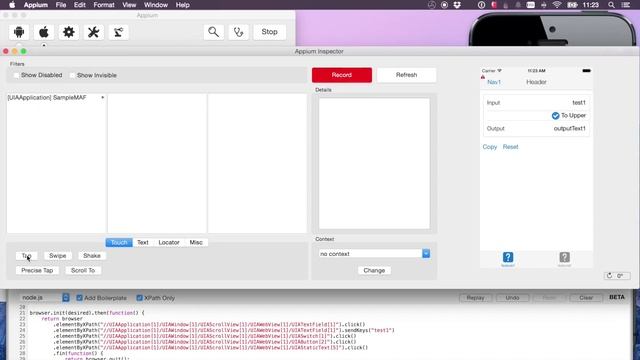Image resolution: width=640 pixels, height=360 pixels.
Task: Click the Details text area
Action: tap(374, 163)
